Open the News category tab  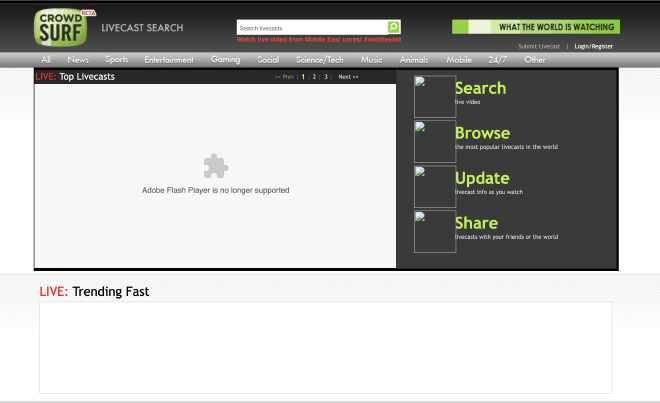pyautogui.click(x=78, y=60)
